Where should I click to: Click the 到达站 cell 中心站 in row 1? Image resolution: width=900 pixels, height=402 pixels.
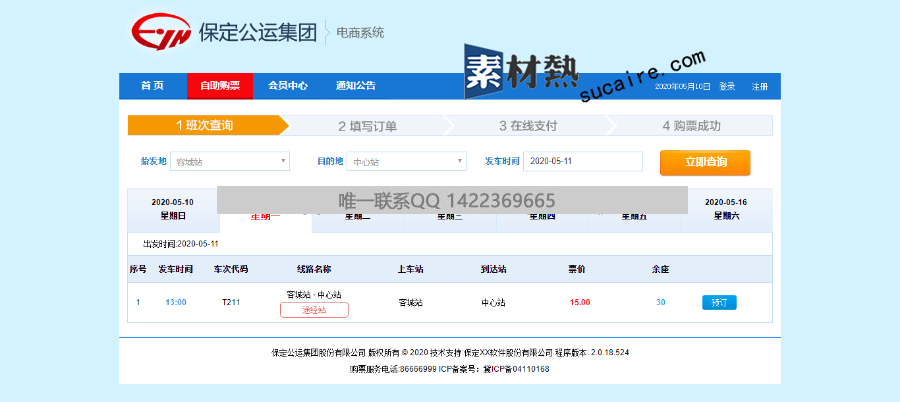tap(494, 303)
